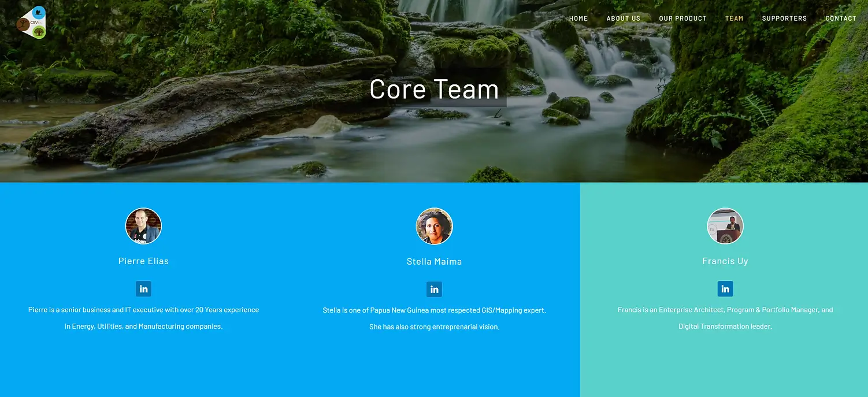Go to the Home page

(x=578, y=18)
